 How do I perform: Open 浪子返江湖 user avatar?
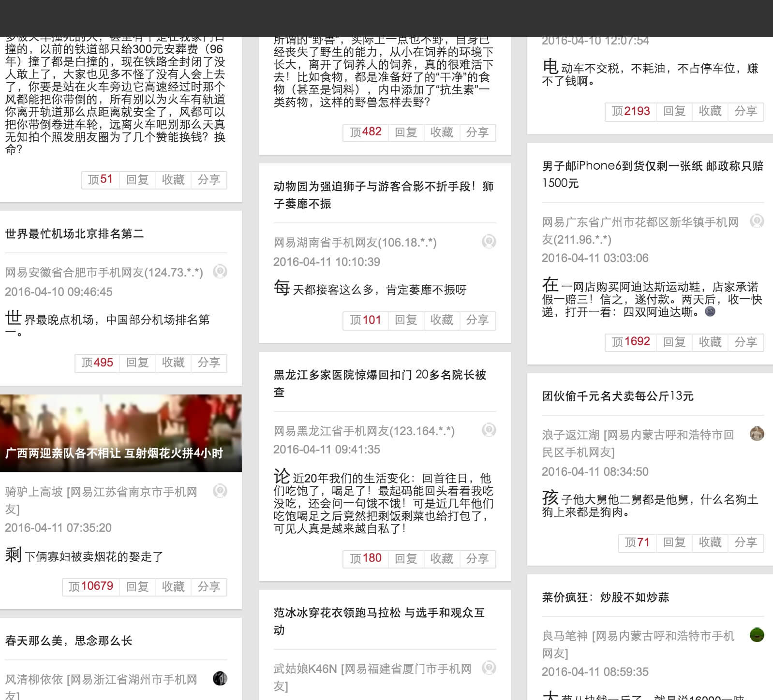[x=757, y=434]
